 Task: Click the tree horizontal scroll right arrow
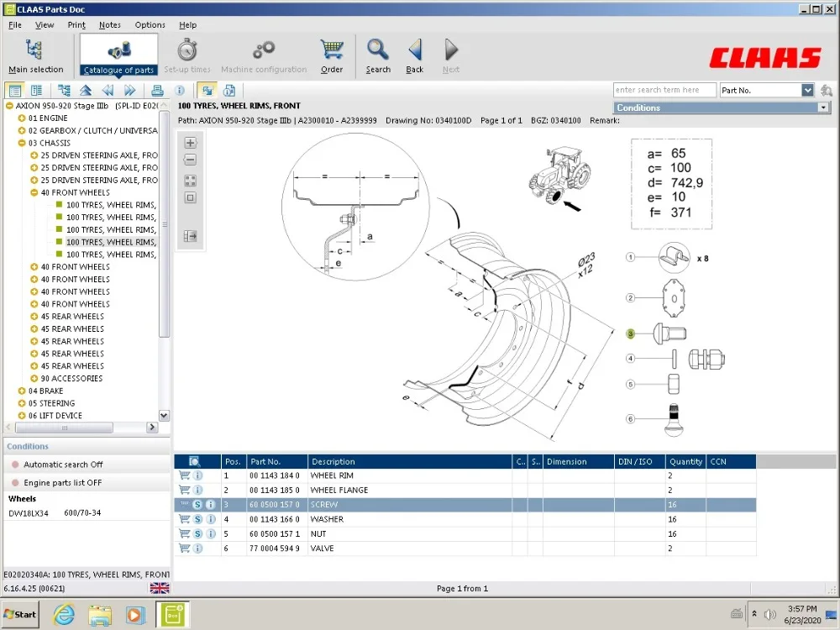[152, 427]
